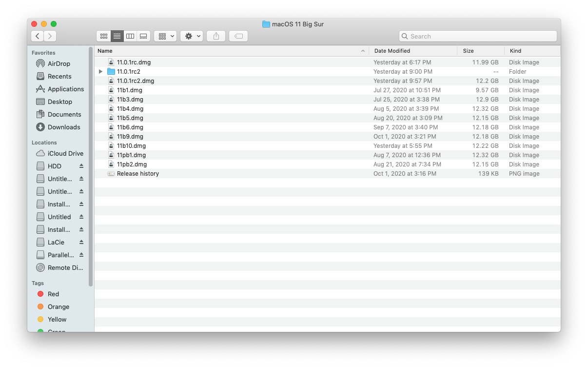Eject the LaCie drive
Viewport: 588px width, 368px height.
(81, 242)
